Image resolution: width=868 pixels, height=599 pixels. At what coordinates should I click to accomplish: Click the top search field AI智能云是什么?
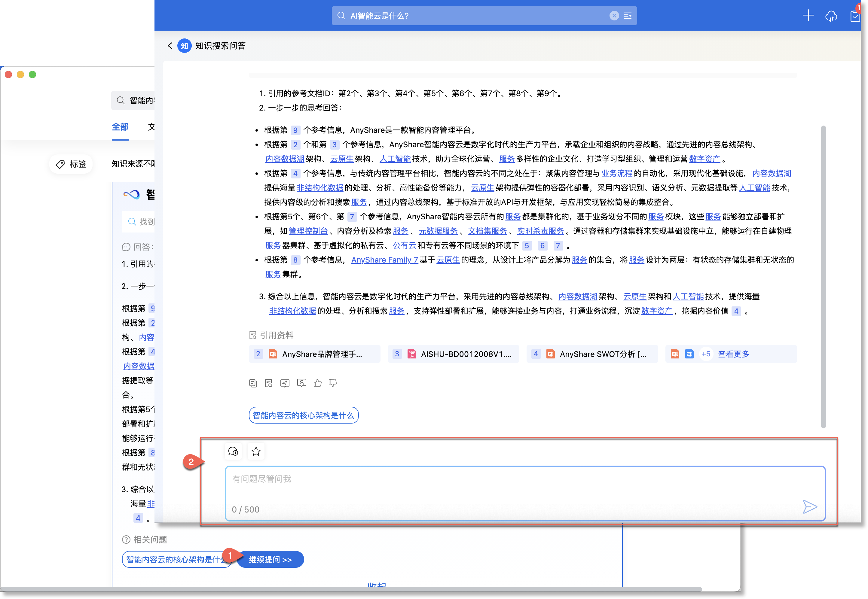coord(484,16)
